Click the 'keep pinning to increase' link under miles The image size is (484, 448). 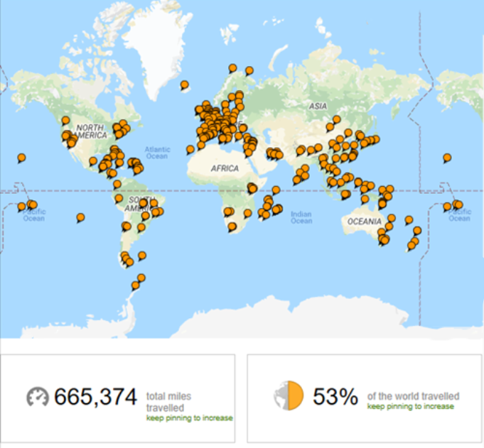[x=189, y=418]
